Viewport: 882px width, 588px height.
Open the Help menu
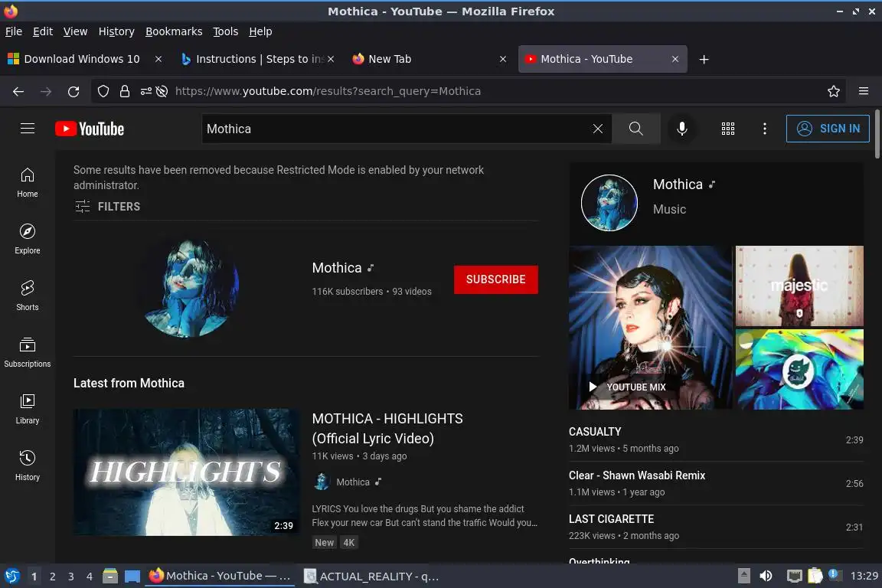[x=260, y=31]
